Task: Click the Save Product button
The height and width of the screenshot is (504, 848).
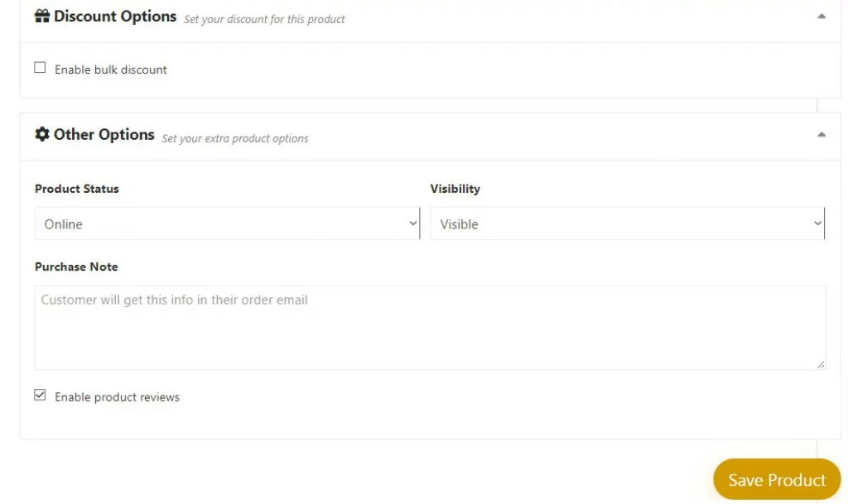Action: point(777,480)
